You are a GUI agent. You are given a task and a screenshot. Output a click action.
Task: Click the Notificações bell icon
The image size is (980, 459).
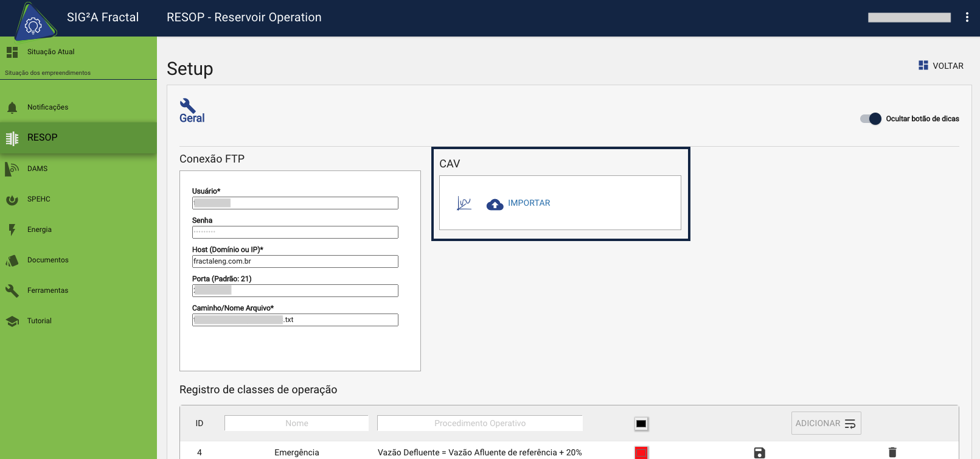tap(12, 108)
